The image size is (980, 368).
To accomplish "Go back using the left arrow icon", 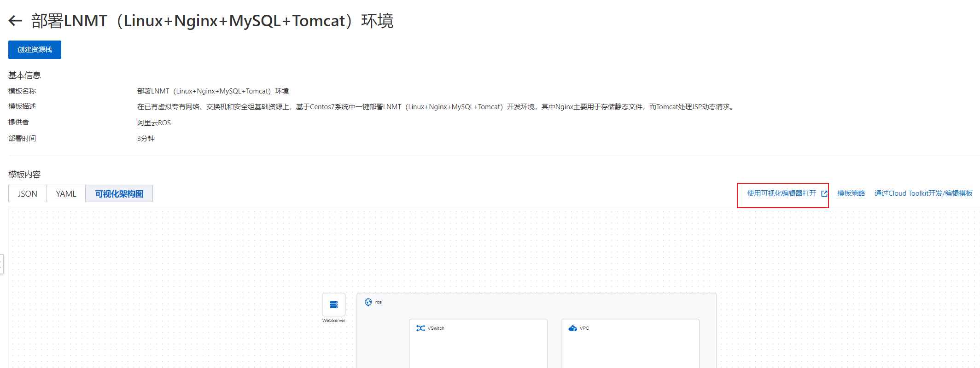I will [16, 21].
